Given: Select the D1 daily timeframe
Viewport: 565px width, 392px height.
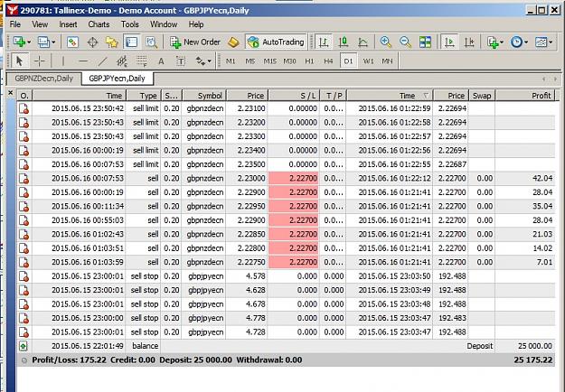Looking at the screenshot, I should (348, 61).
